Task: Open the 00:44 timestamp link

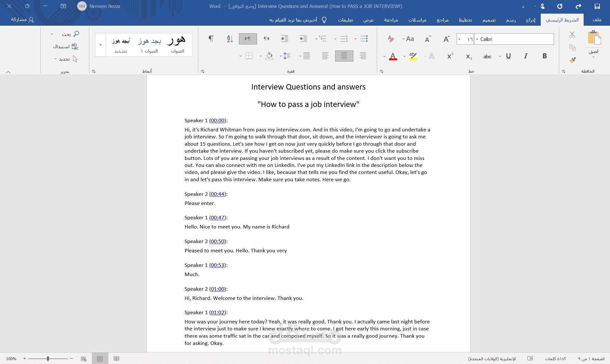Action: pyautogui.click(x=218, y=194)
